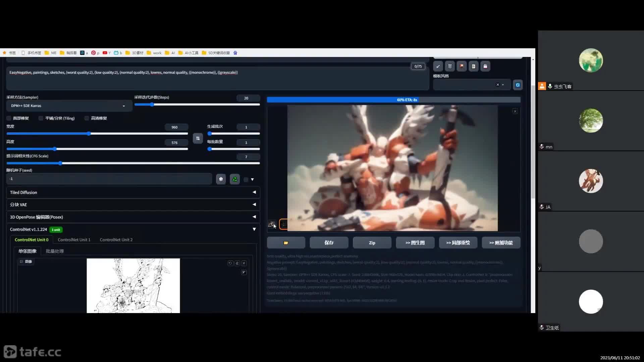The width and height of the screenshot is (644, 362).
Task: Enable 高清修复 hires fix checkbox
Action: point(87,118)
